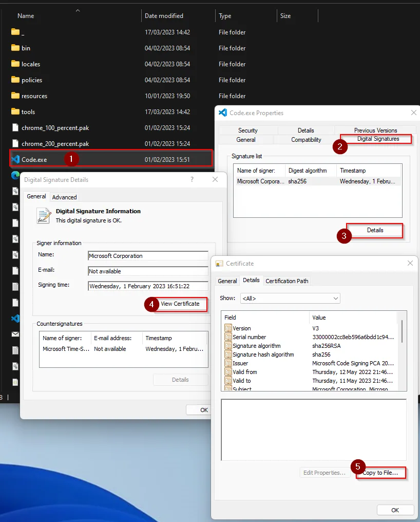Click the Signature algorithm field icon
420x522 pixels.
(228, 346)
